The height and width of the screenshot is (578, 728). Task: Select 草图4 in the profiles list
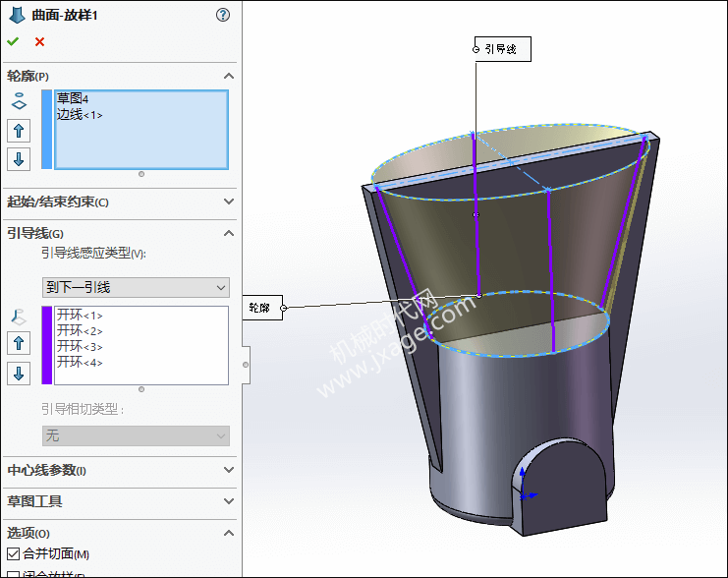73,99
